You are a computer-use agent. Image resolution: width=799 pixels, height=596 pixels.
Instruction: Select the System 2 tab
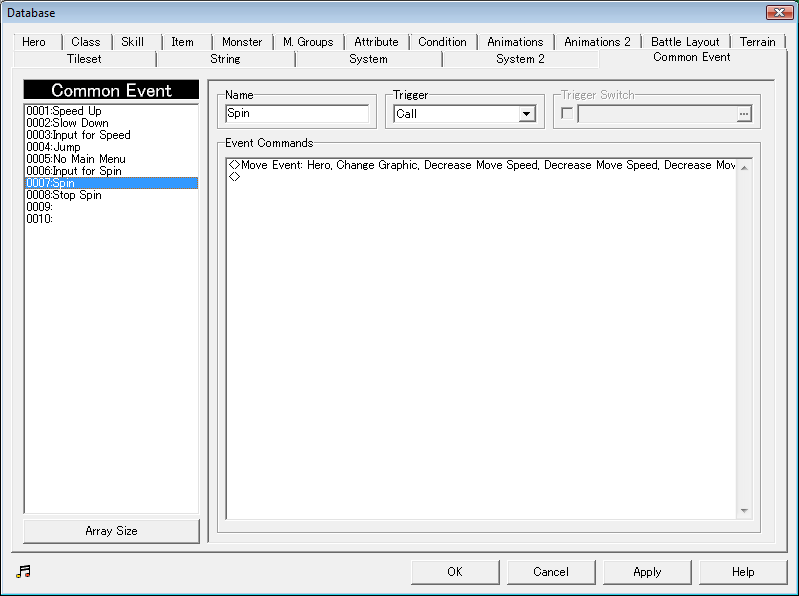520,59
